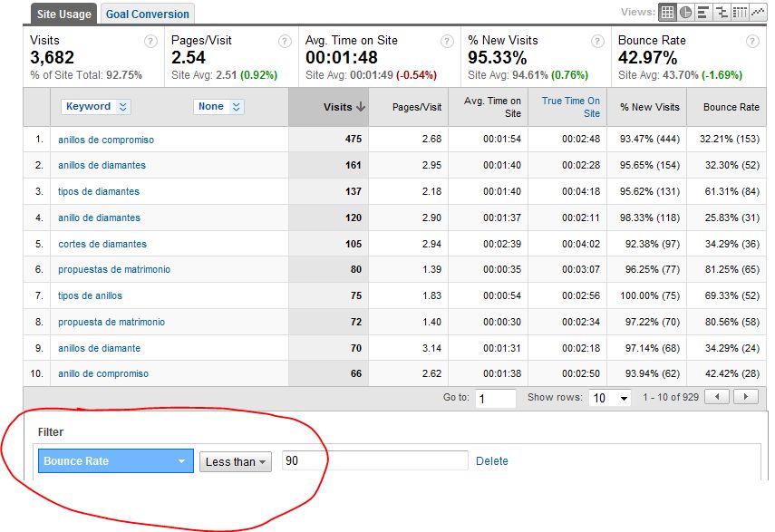This screenshot has height=532, width=775.
Task: Open the trend graph view
Action: (757, 12)
